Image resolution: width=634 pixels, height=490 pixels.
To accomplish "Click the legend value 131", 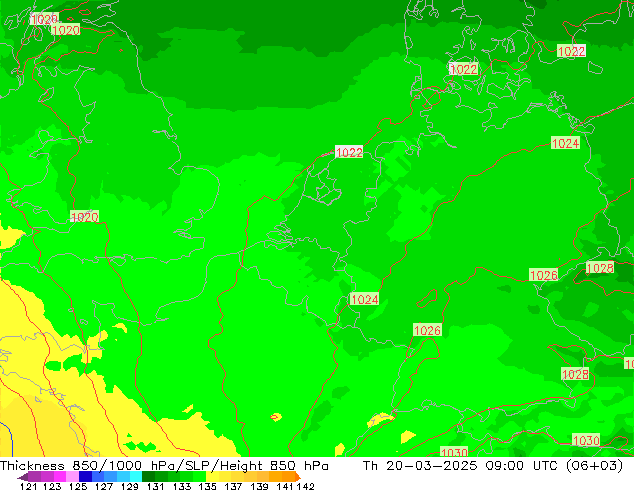I will click(156, 486).
